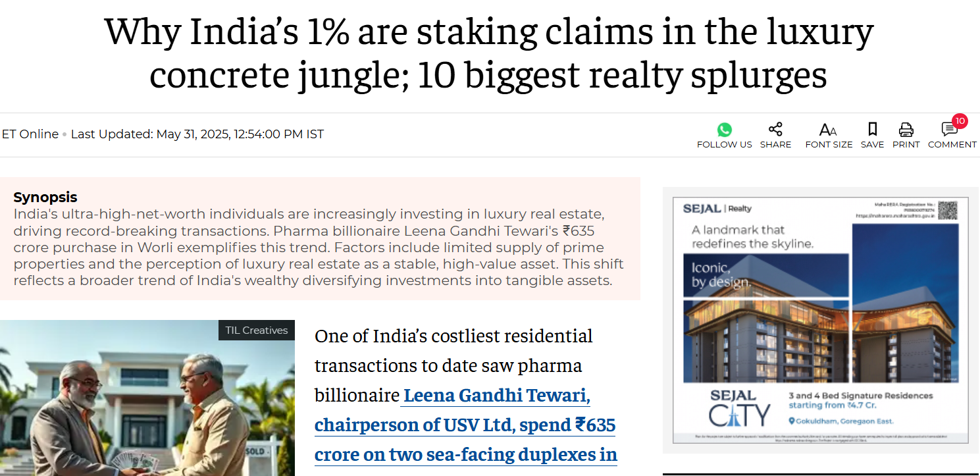Screen dimensions: 980x476
Task: Save article using the bookmark icon
Action: pos(872,129)
